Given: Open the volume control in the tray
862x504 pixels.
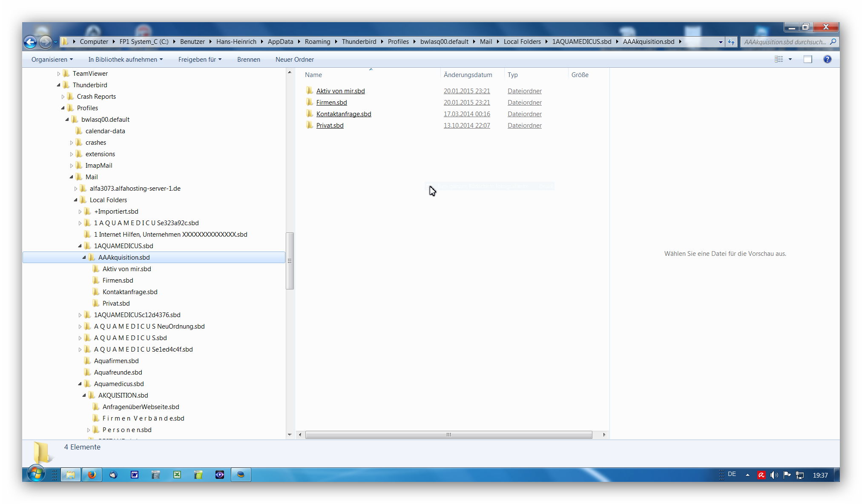Looking at the screenshot, I should point(774,475).
